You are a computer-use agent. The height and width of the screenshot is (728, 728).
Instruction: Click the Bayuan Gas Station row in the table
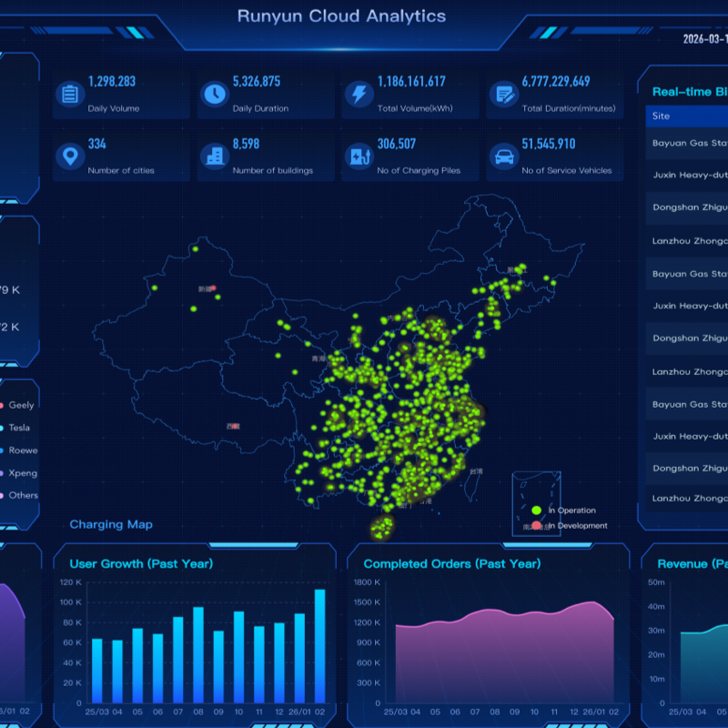coord(692,143)
